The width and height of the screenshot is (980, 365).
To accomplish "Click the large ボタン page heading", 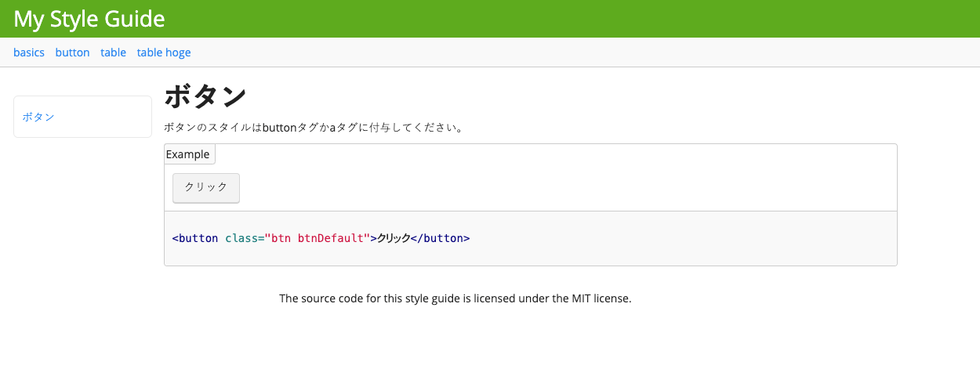I will click(205, 97).
